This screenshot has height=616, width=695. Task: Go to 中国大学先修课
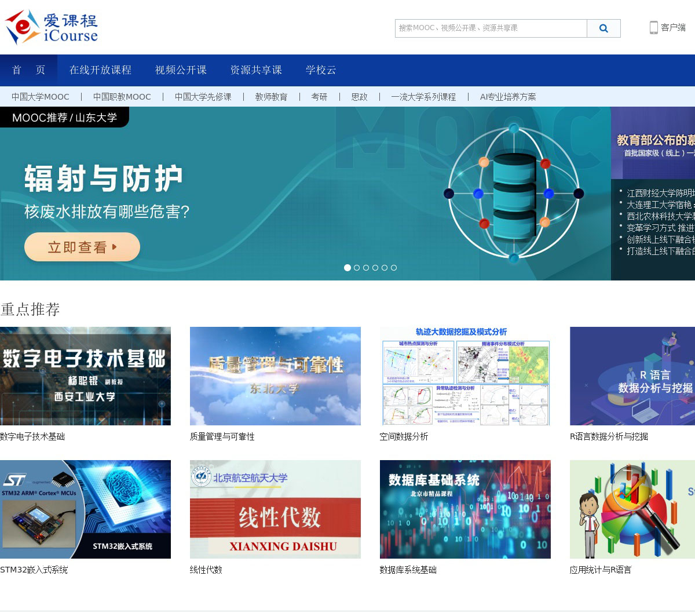pyautogui.click(x=203, y=97)
